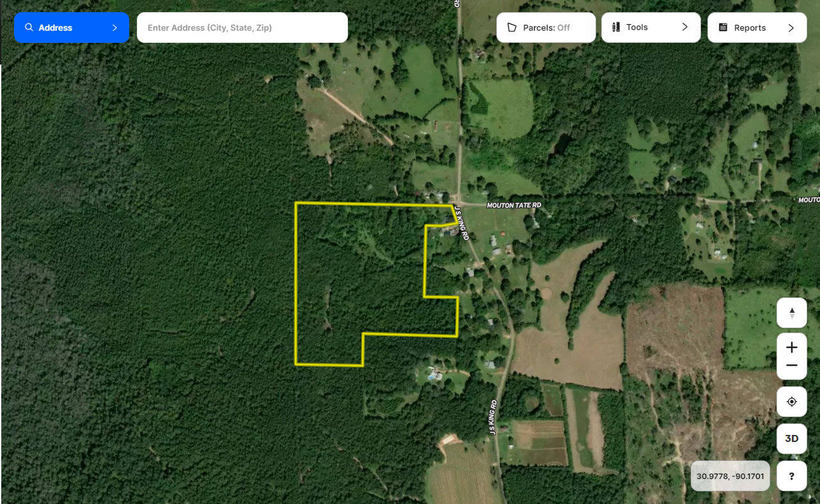The height and width of the screenshot is (504, 820).
Task: Focus the Enter Address input field
Action: click(242, 28)
